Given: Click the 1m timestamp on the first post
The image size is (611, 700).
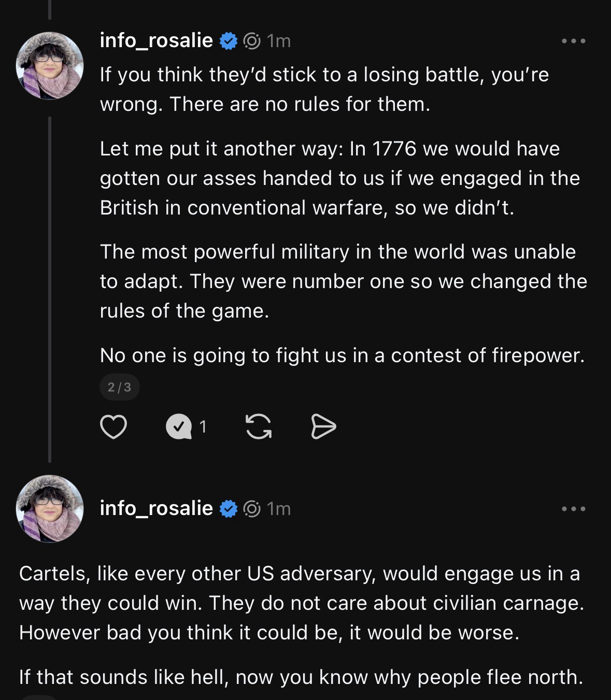Looking at the screenshot, I should point(279,41).
